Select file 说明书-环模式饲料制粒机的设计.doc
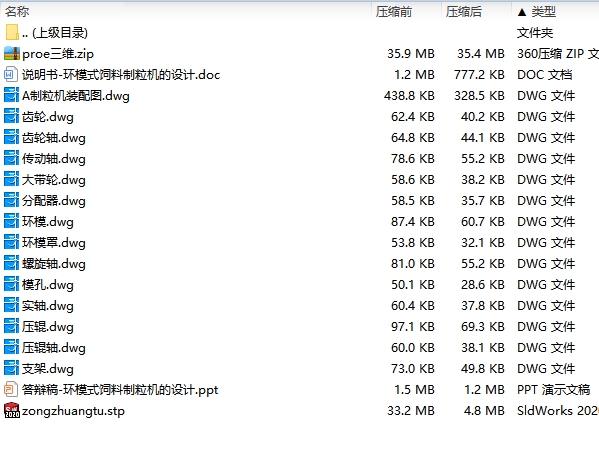599x473 pixels. 121,75
